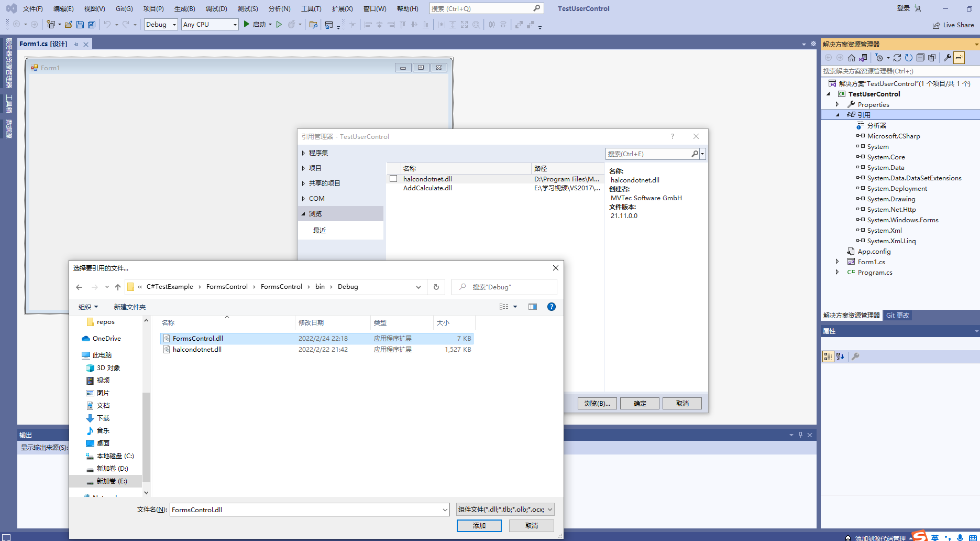Click the Solution Explorer home icon

[x=852, y=58]
